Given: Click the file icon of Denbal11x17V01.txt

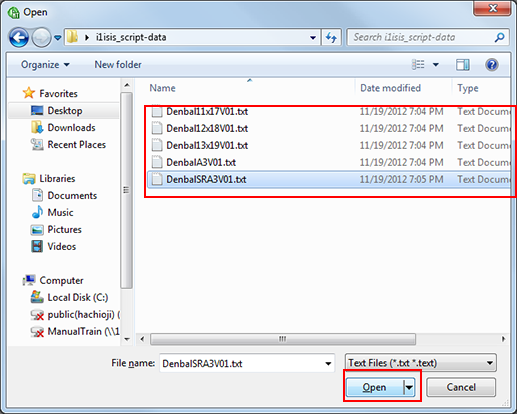Looking at the screenshot, I should click(x=157, y=112).
